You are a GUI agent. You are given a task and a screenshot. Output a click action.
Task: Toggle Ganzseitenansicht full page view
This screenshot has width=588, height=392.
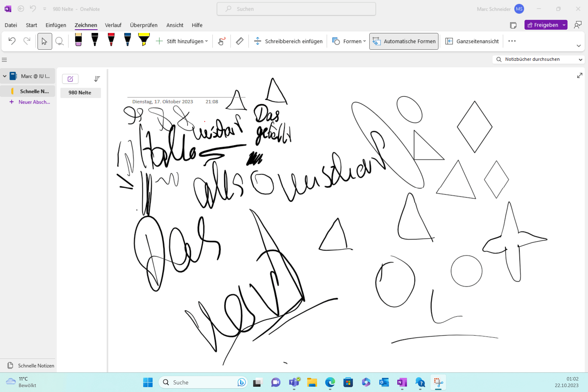[472, 41]
